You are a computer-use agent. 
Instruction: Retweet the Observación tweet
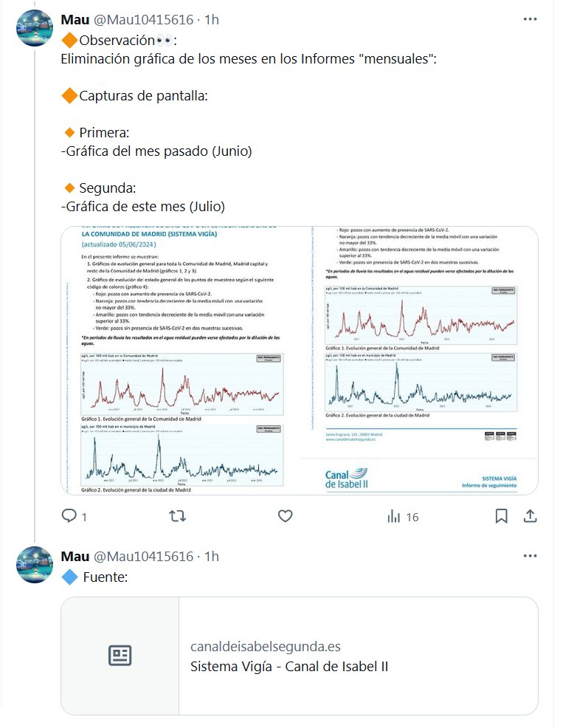178,517
